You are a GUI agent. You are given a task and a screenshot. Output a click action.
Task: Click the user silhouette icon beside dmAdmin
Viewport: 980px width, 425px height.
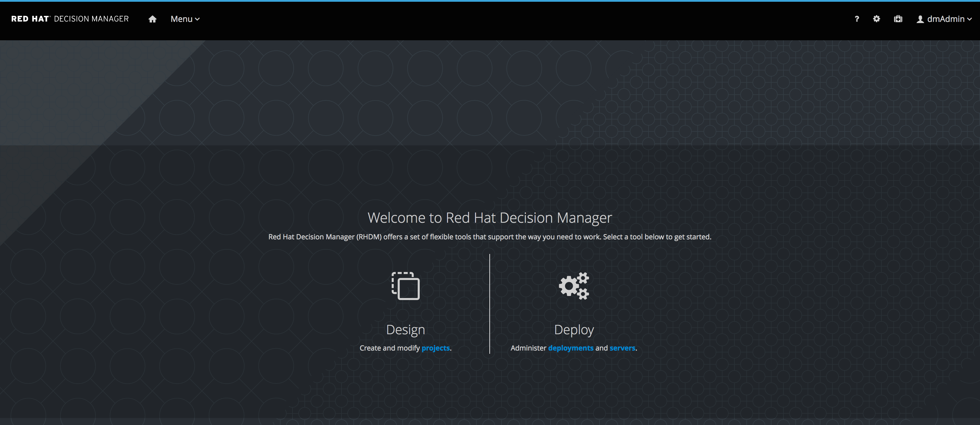coord(920,20)
